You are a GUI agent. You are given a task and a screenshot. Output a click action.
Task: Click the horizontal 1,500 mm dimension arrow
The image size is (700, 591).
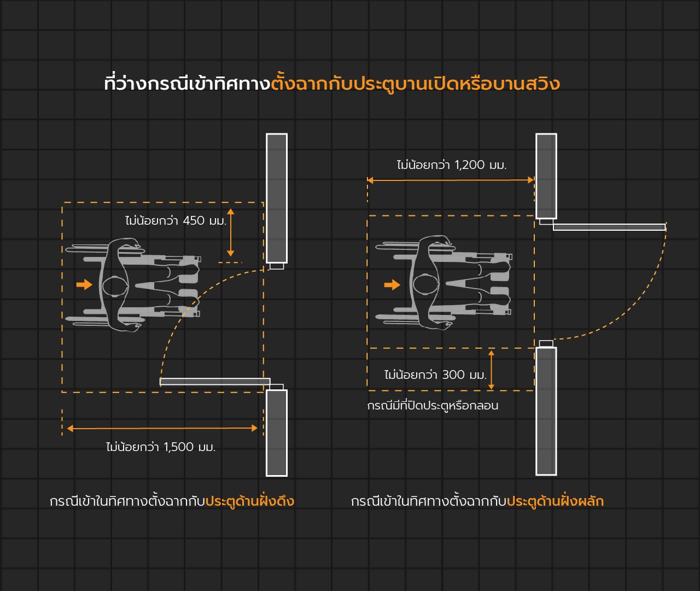click(x=162, y=428)
